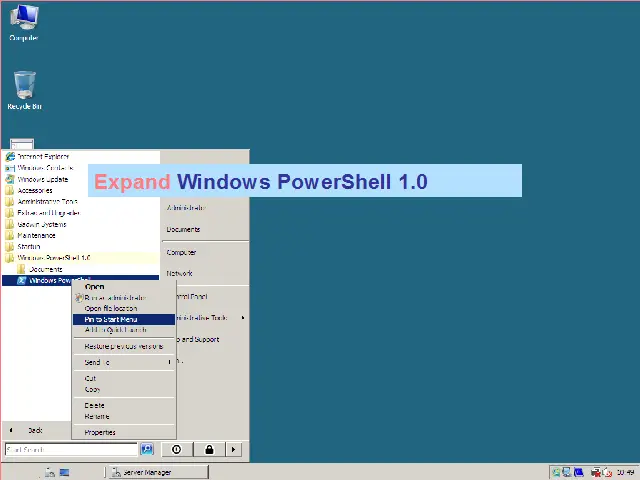Open the Recycle Bin desktop icon

pos(24,91)
